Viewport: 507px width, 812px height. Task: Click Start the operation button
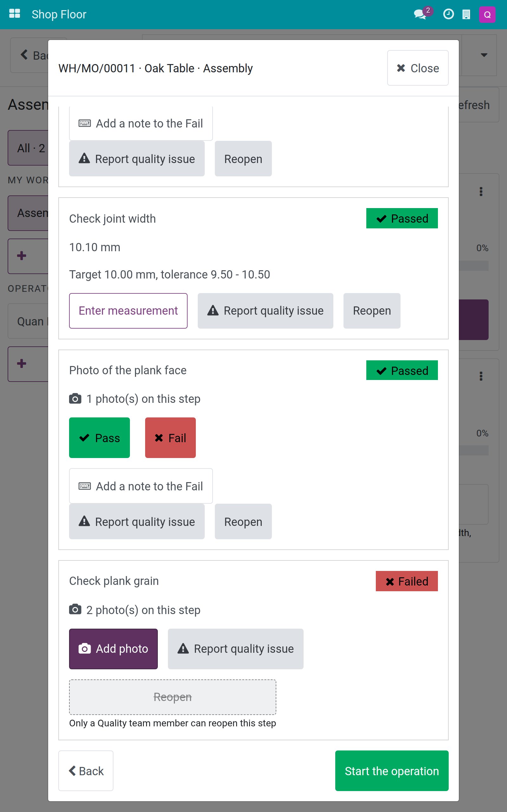pos(392,771)
